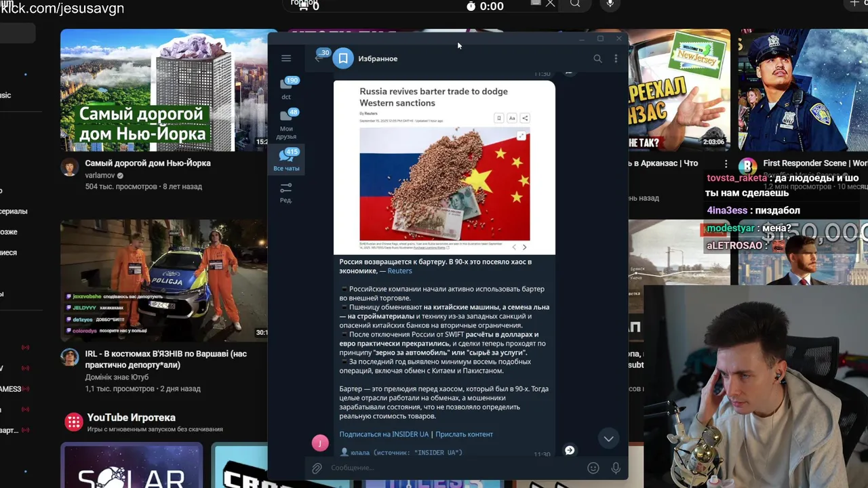Open the pink J sender avatar

(x=320, y=443)
